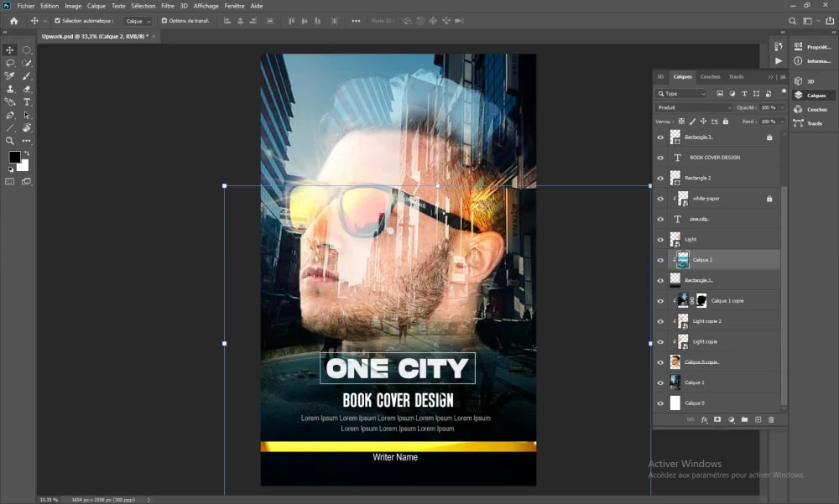Hide the Light copie 2 layer
839x504 pixels.
pyautogui.click(x=660, y=320)
